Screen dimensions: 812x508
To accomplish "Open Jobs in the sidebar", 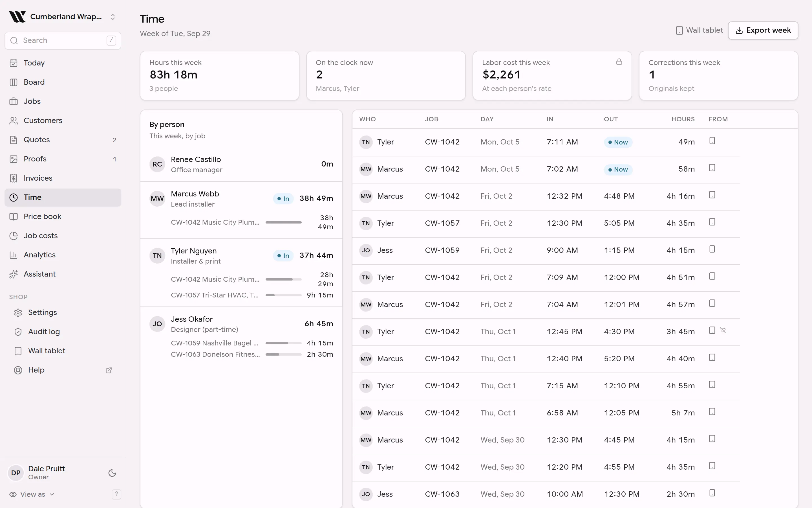I will coord(63,101).
